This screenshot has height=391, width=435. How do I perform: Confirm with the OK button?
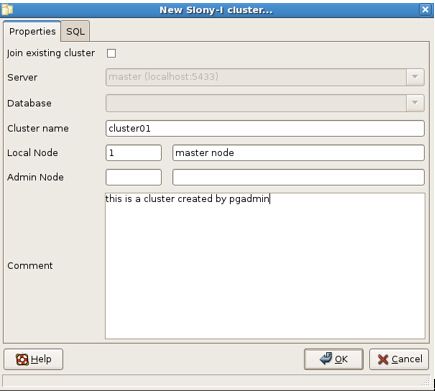pyautogui.click(x=334, y=359)
